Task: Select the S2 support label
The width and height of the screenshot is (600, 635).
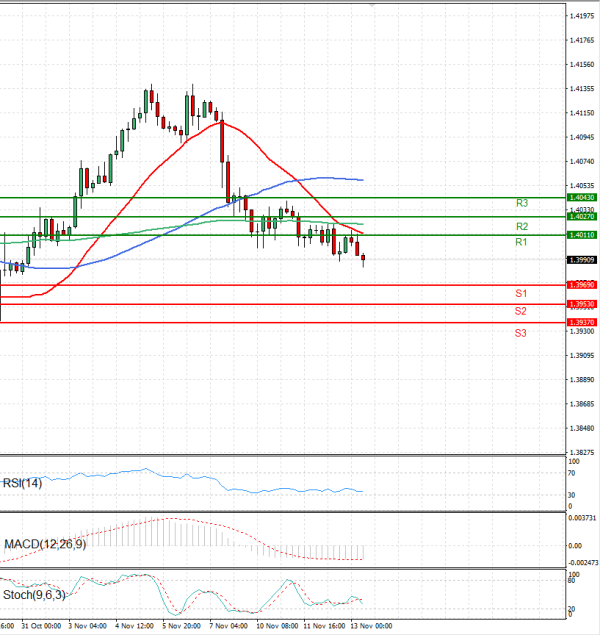Action: (x=521, y=312)
